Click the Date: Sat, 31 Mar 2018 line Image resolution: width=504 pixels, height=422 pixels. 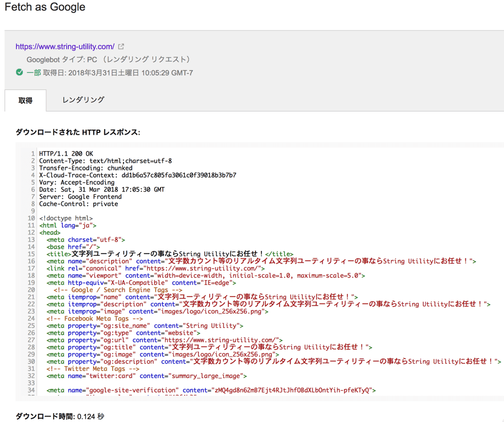[x=102, y=189]
